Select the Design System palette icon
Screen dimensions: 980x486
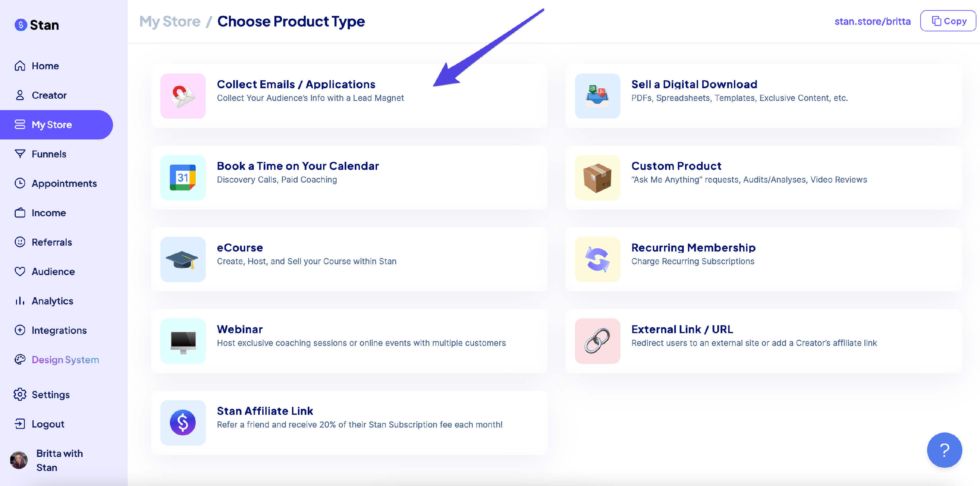coord(20,359)
